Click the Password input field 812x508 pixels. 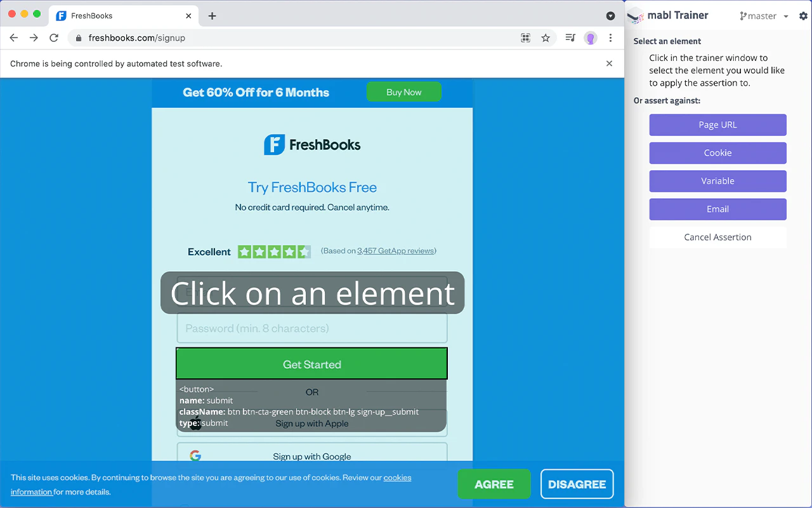pyautogui.click(x=311, y=328)
